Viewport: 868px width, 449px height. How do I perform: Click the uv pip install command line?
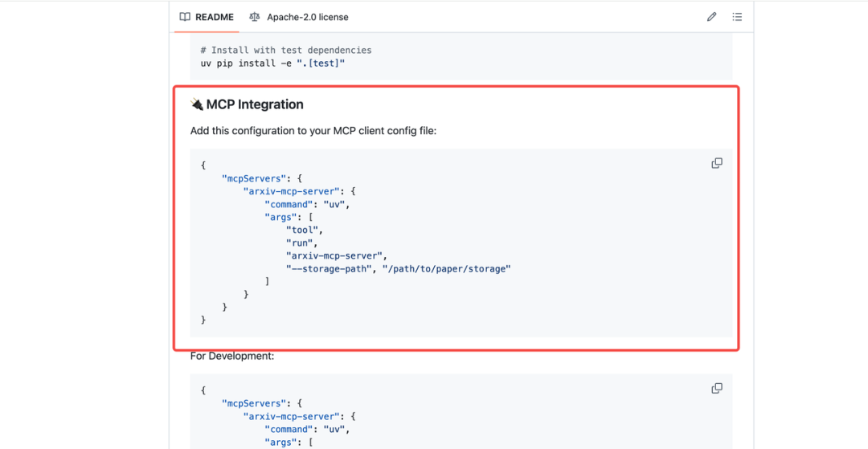(272, 63)
